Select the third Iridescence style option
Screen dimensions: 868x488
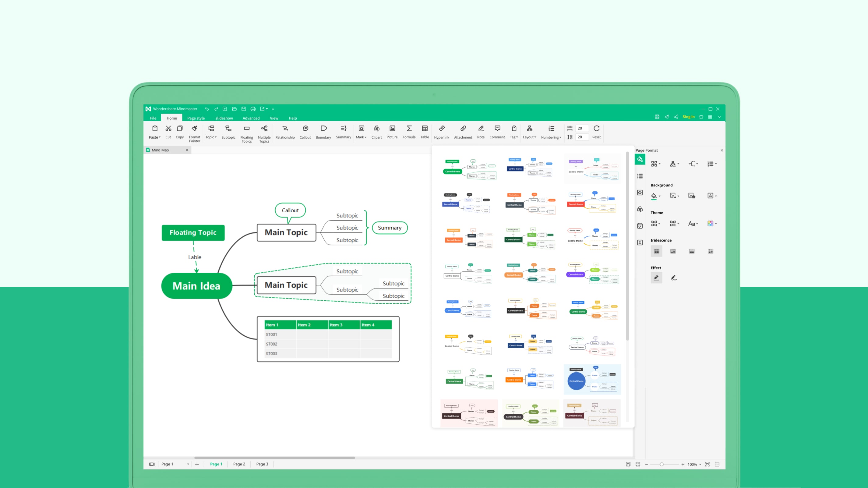click(x=692, y=251)
